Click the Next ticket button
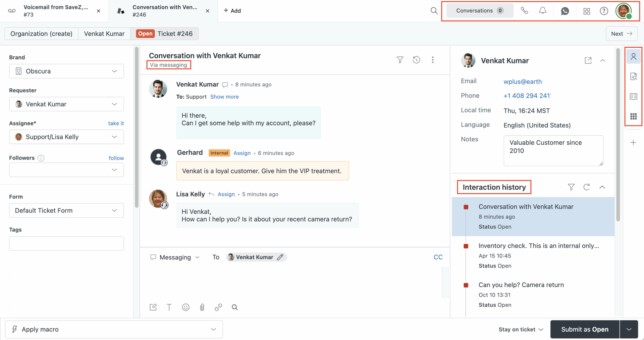644x340 pixels. click(621, 34)
